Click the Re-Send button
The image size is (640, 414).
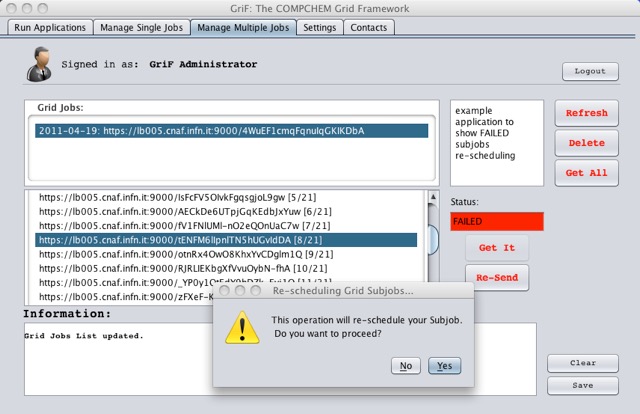(x=497, y=278)
